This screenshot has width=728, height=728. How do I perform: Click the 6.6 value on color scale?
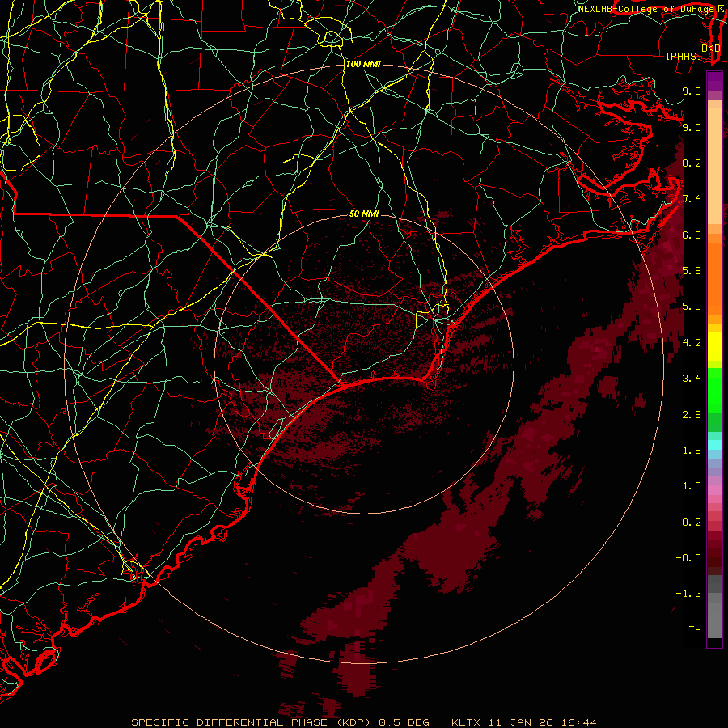click(x=692, y=235)
